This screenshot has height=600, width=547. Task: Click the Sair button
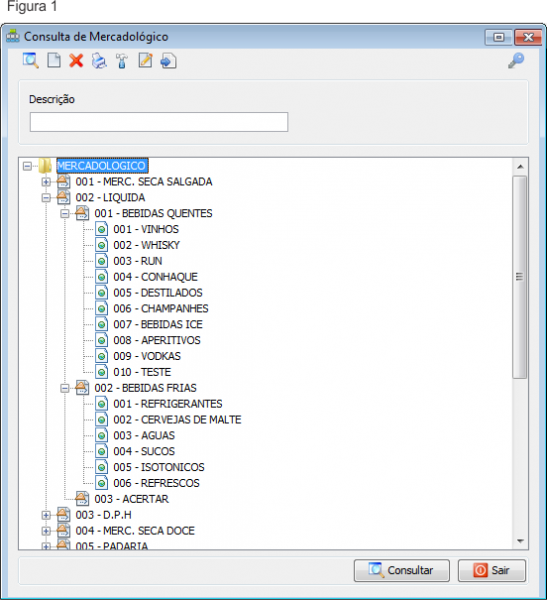pos(492,571)
